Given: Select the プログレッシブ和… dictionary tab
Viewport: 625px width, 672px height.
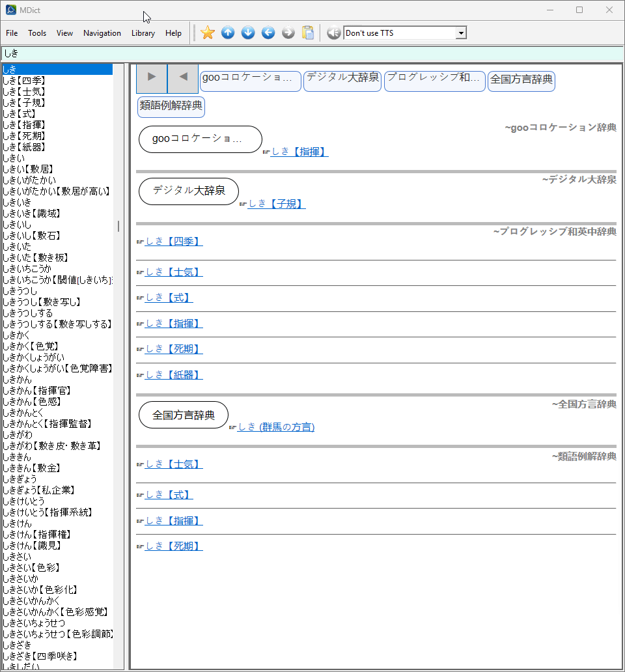Looking at the screenshot, I should click(x=435, y=81).
